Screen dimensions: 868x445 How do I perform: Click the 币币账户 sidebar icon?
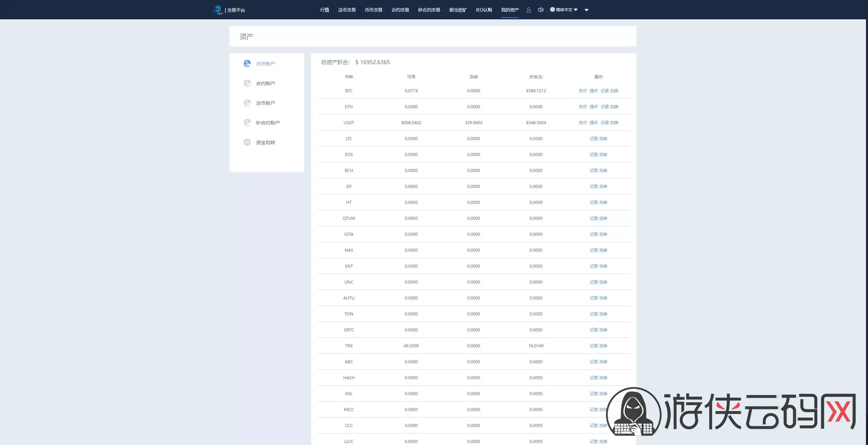247,63
